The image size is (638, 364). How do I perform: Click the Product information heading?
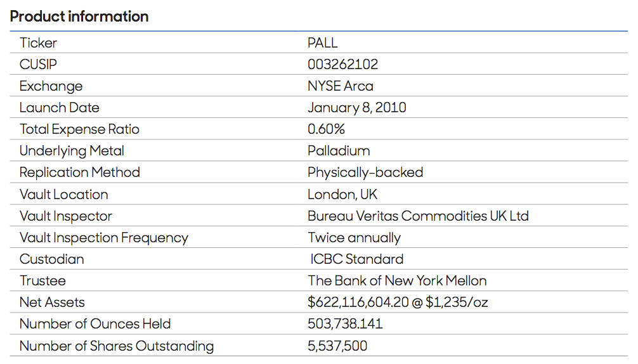point(79,16)
